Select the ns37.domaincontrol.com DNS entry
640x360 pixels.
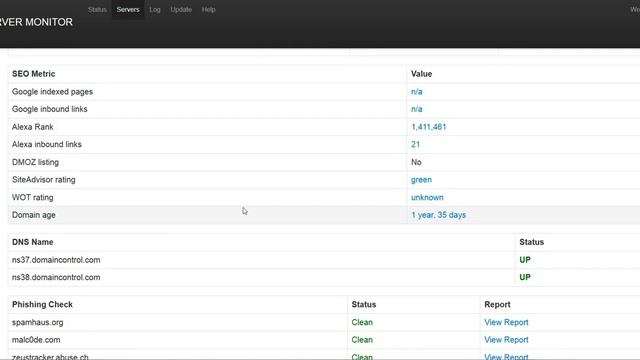[x=56, y=260]
